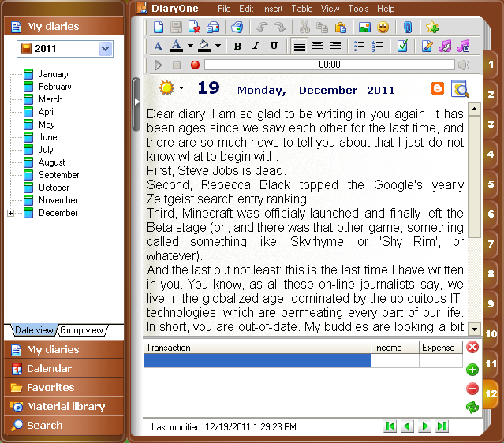Click the blue selected Transaction cell

257,361
